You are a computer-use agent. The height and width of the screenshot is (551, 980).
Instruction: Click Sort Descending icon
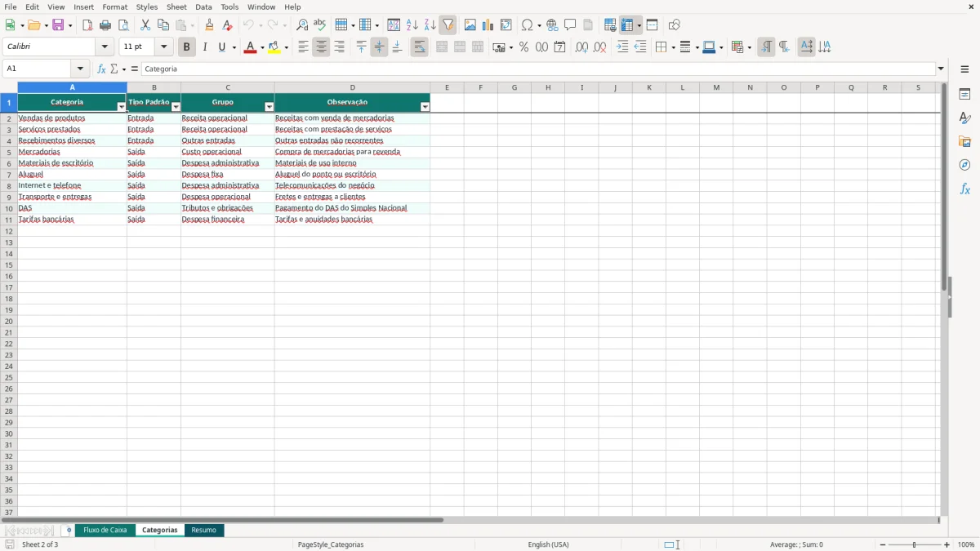430,25
